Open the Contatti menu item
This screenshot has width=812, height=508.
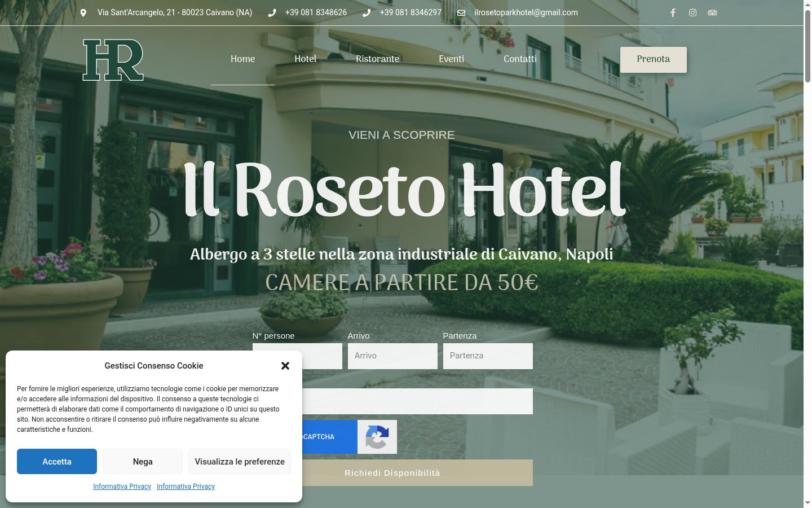click(x=520, y=59)
